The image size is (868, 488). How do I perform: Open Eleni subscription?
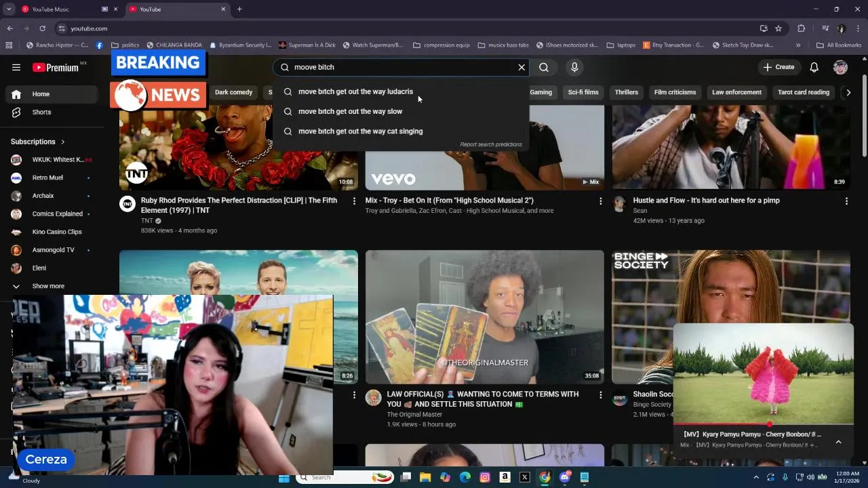[x=51, y=268]
